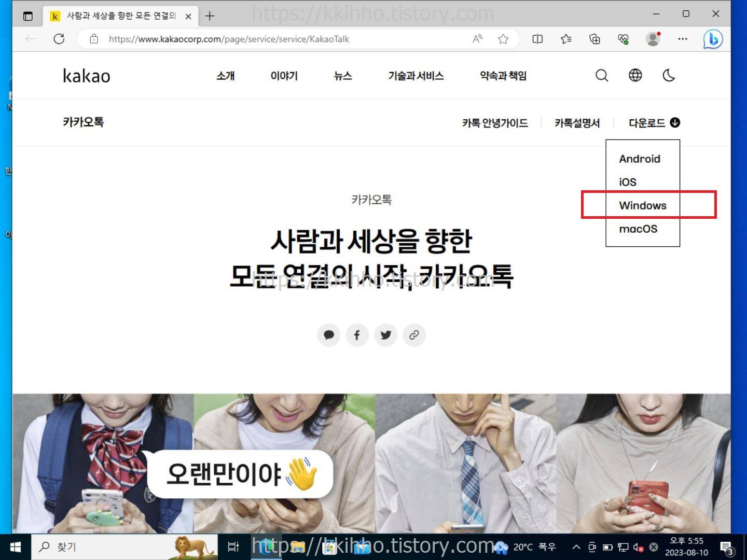Open the favorites list icon

tap(566, 39)
